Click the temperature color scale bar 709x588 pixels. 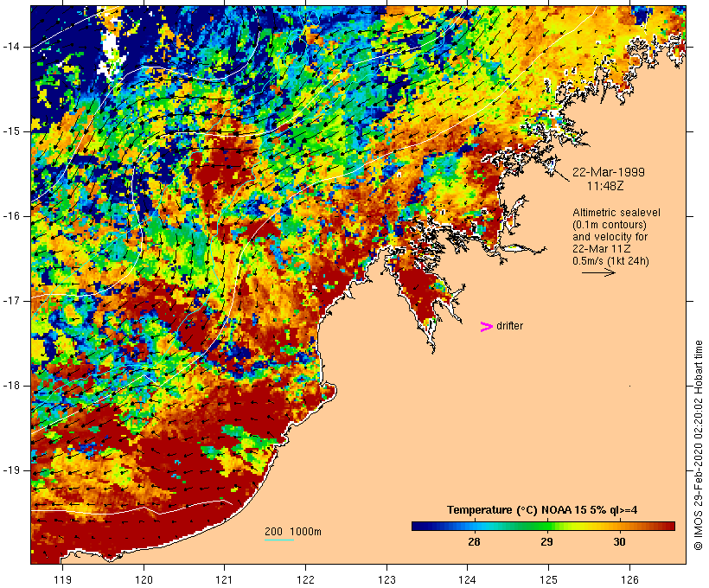coord(543,526)
